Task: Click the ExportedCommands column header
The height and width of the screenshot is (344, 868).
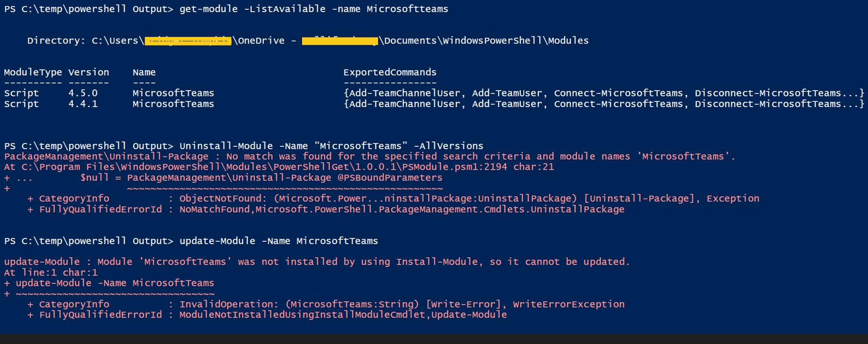Action: point(390,72)
